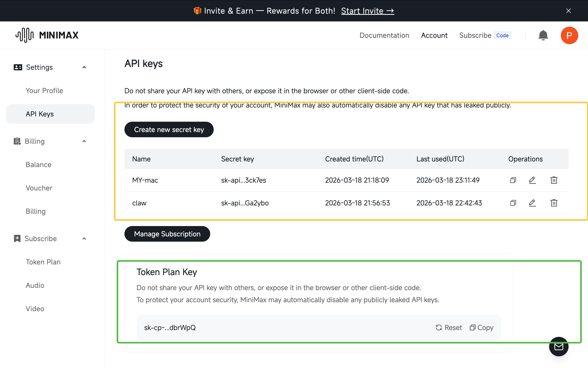Click the token key sk-cp-...dbrWpQ

click(x=170, y=328)
